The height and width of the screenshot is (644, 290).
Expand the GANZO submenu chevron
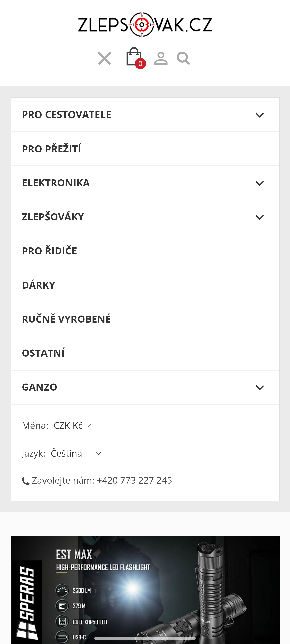tap(260, 387)
